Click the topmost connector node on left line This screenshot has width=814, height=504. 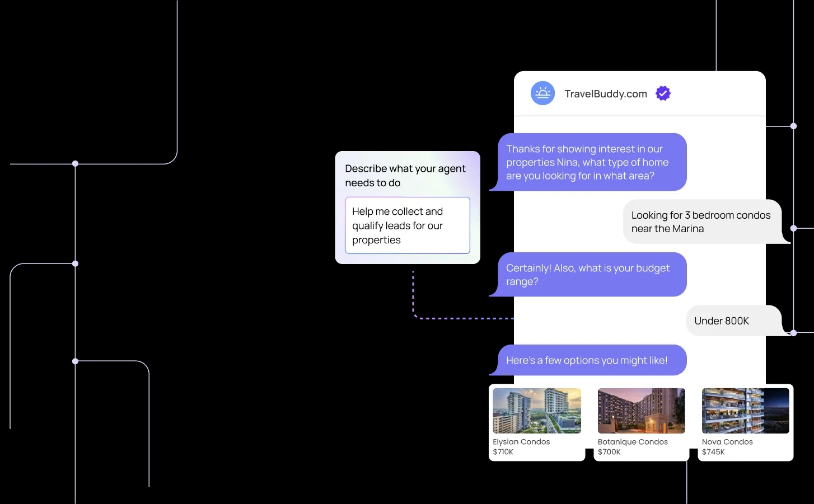[x=75, y=164]
